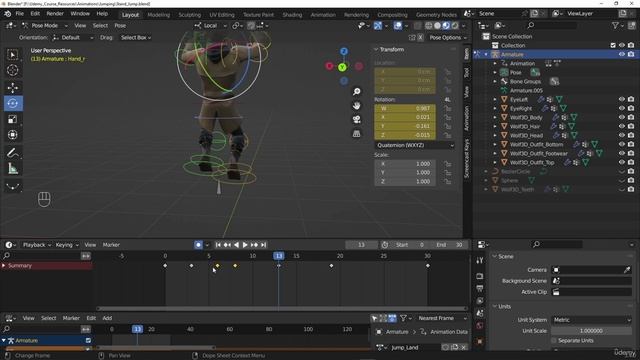Select the Cursor tool in toolbar
The width and height of the screenshot is (640, 360).
coord(13,70)
